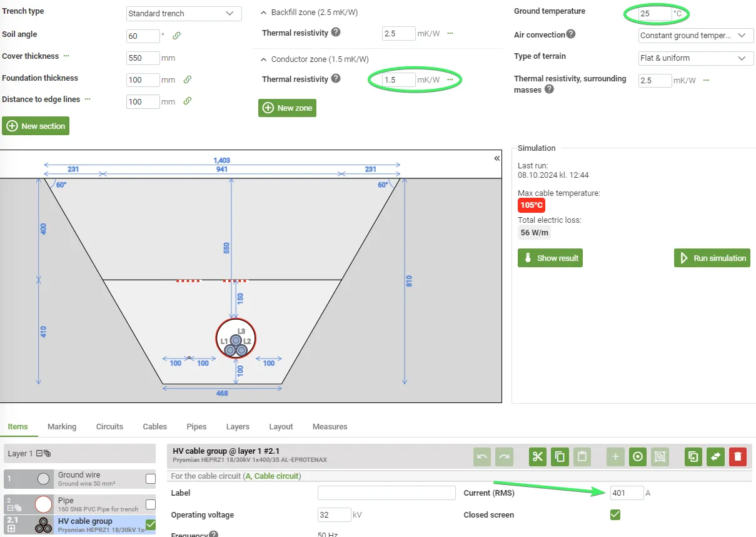Collapse the Conductor zone section
756x537 pixels.
click(x=263, y=59)
